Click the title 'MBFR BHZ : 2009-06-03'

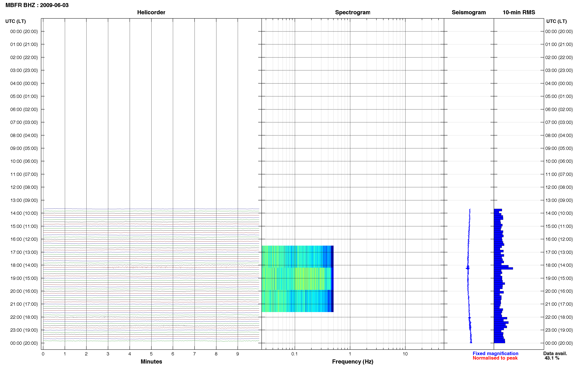(37, 5)
